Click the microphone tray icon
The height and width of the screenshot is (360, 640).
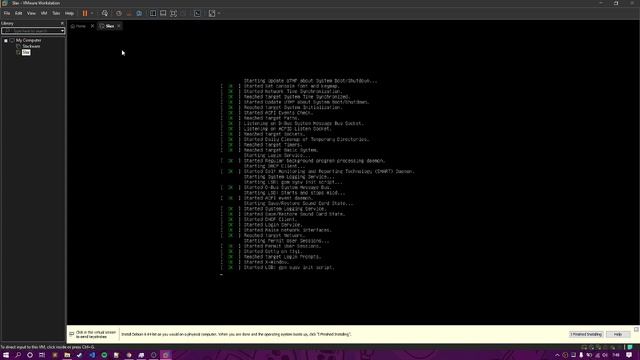[x=581, y=355]
